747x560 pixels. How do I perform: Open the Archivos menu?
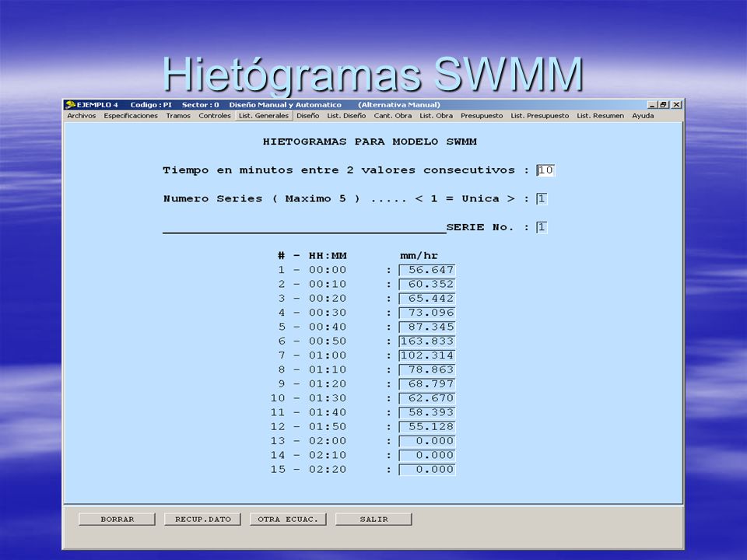tap(81, 116)
